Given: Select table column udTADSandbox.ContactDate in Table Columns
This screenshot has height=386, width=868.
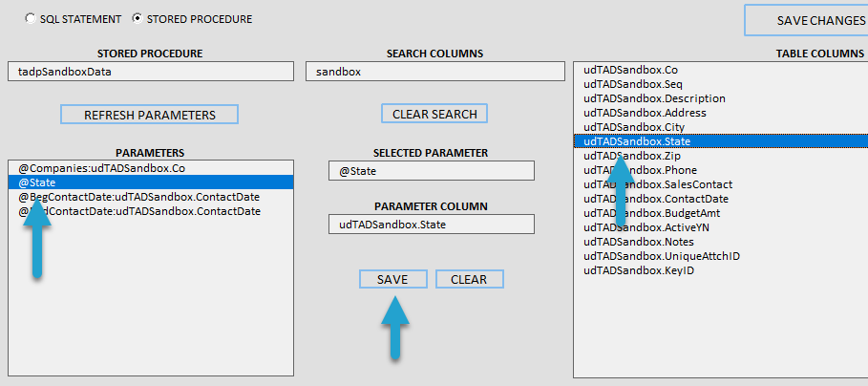Looking at the screenshot, I should coord(721,199).
